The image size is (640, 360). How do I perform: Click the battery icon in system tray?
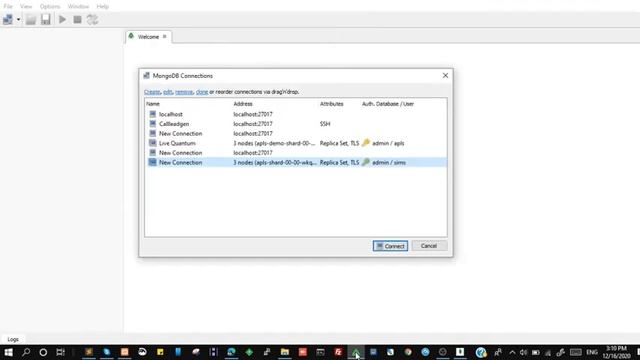point(536,352)
